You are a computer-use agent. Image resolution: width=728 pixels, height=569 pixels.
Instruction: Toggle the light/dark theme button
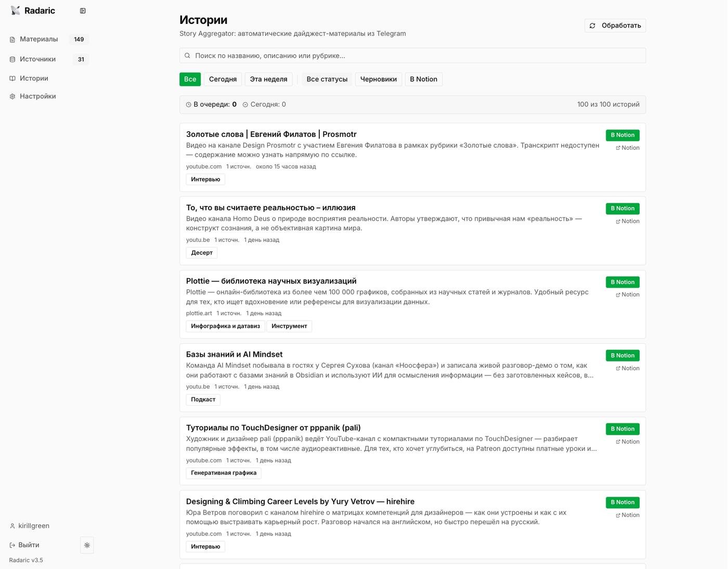(87, 545)
